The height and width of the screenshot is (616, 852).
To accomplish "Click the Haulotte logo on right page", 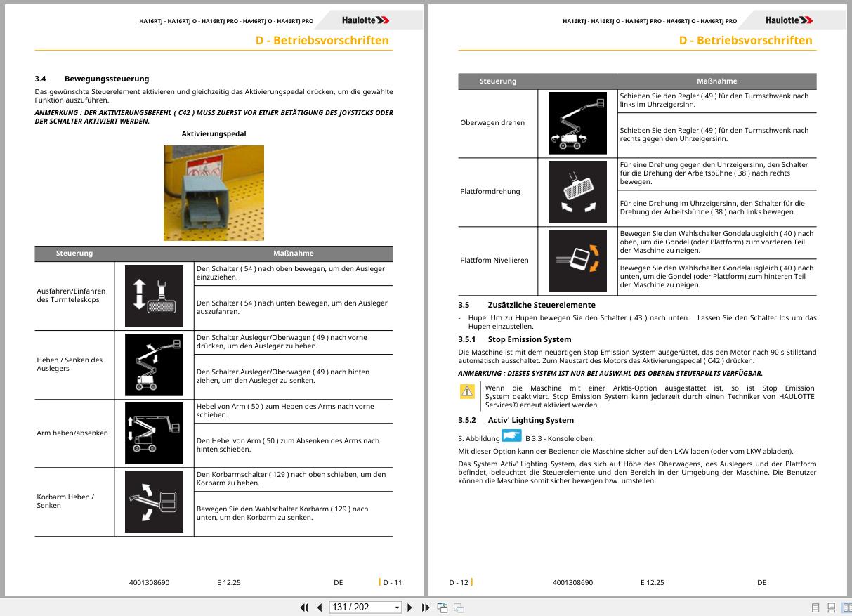I will [x=789, y=20].
